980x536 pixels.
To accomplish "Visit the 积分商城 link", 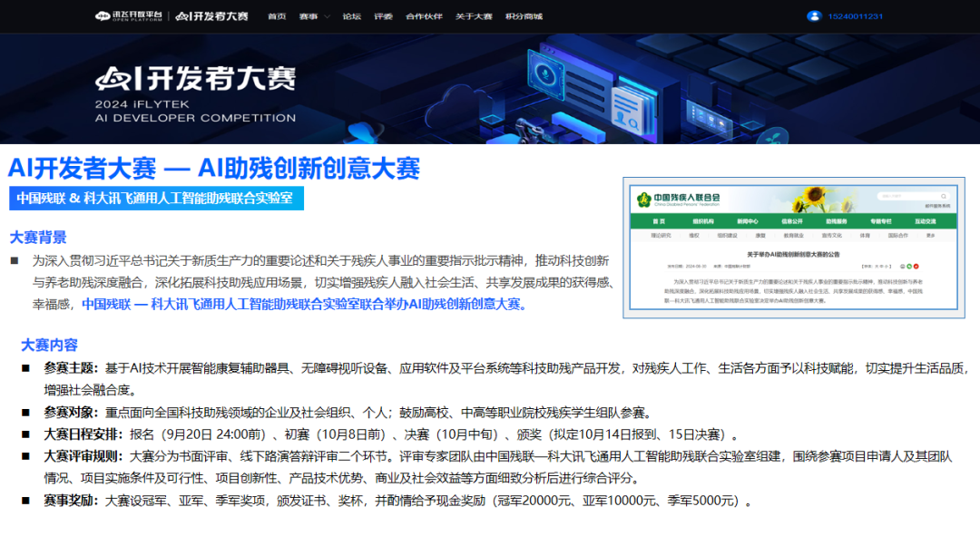I will click(x=524, y=16).
